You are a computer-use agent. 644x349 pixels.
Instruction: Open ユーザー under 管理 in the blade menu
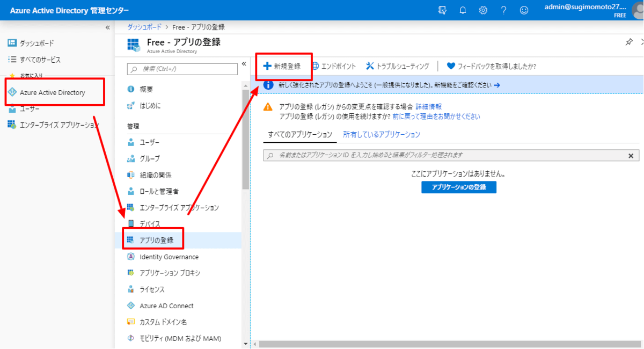pos(149,142)
